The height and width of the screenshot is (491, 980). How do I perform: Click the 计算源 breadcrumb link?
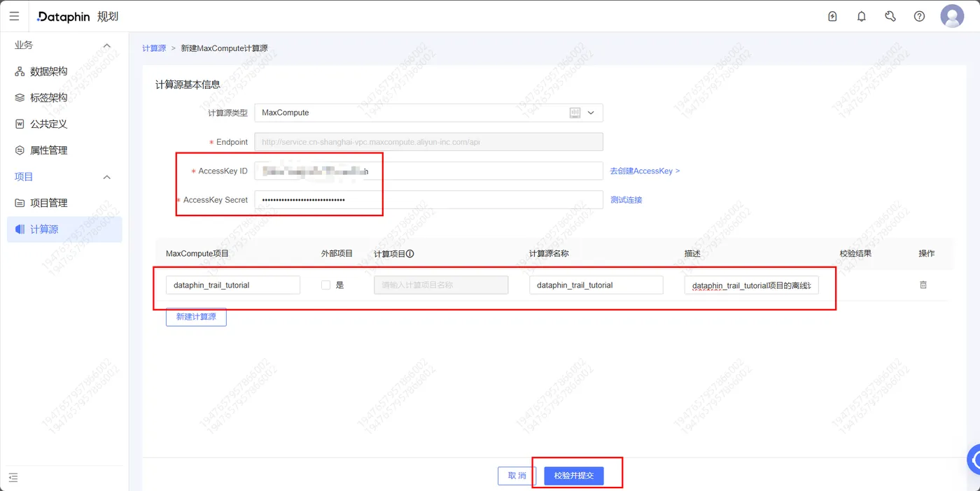coord(154,48)
